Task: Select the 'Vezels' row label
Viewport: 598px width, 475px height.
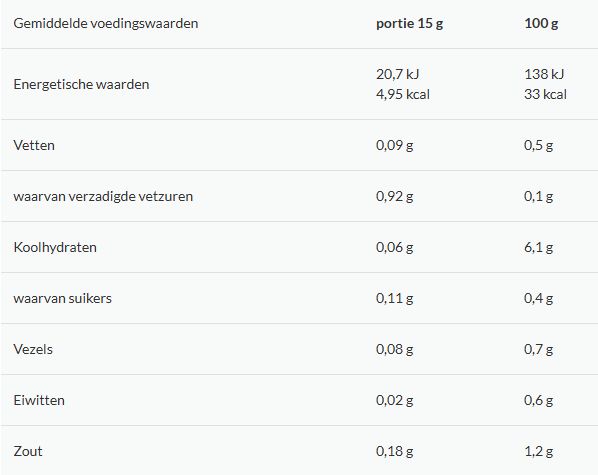Action: tap(33, 349)
